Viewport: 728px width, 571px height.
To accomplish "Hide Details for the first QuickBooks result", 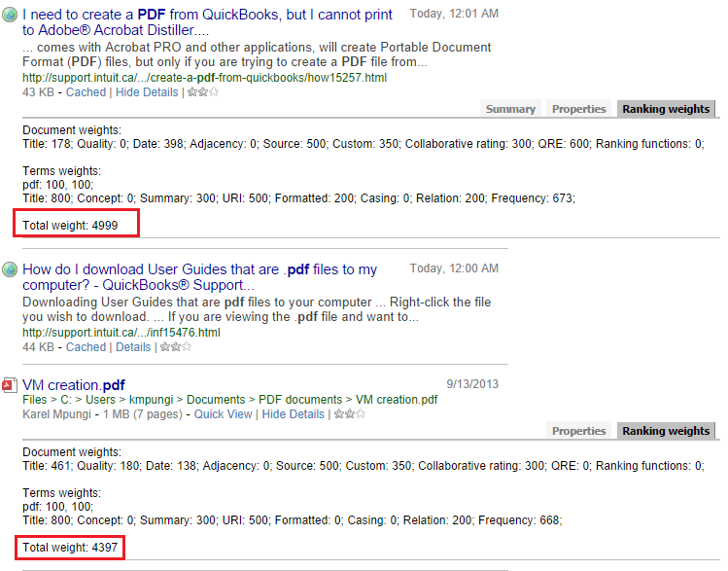I will pyautogui.click(x=147, y=92).
